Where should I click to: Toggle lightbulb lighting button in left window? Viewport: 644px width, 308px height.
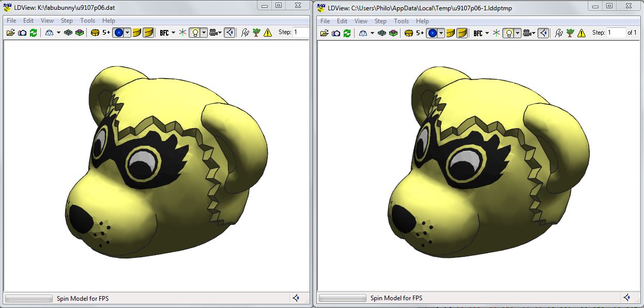[x=195, y=33]
